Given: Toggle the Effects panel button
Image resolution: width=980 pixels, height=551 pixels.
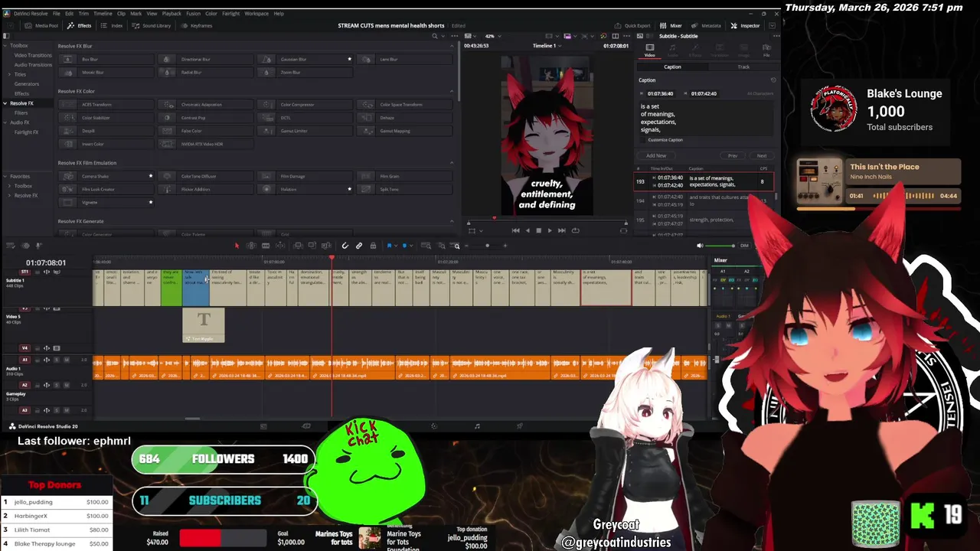Looking at the screenshot, I should [x=79, y=25].
